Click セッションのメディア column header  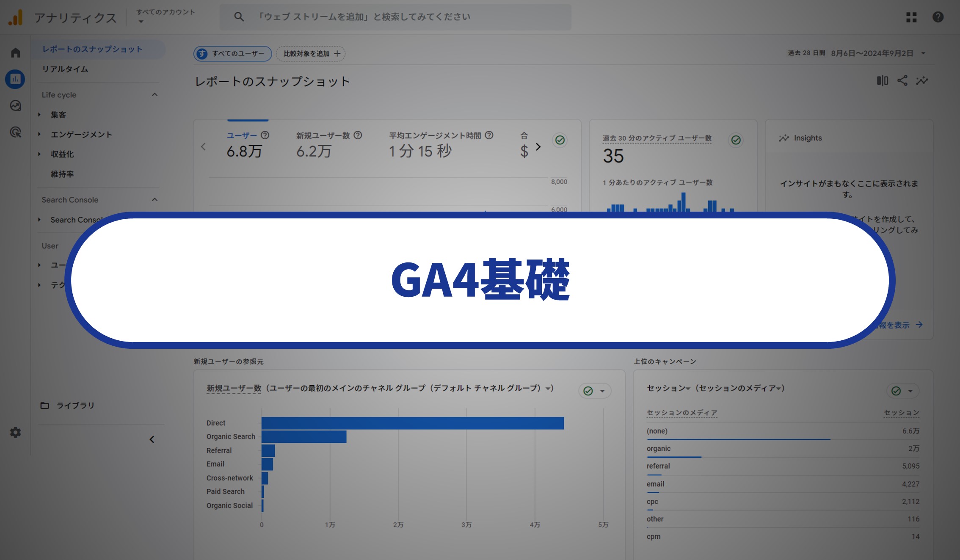click(x=682, y=413)
